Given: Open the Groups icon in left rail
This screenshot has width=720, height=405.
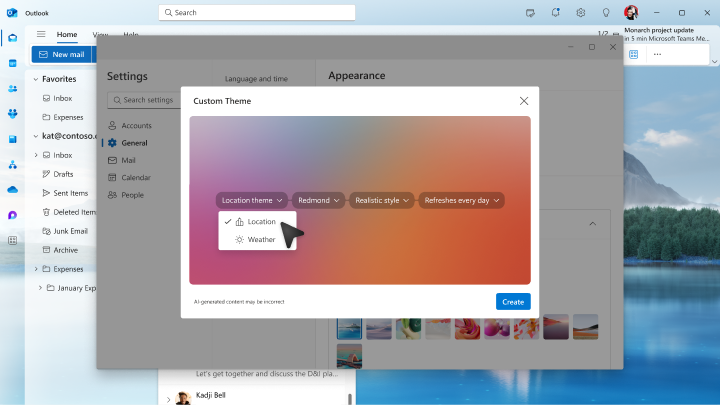Looking at the screenshot, I should [x=12, y=113].
